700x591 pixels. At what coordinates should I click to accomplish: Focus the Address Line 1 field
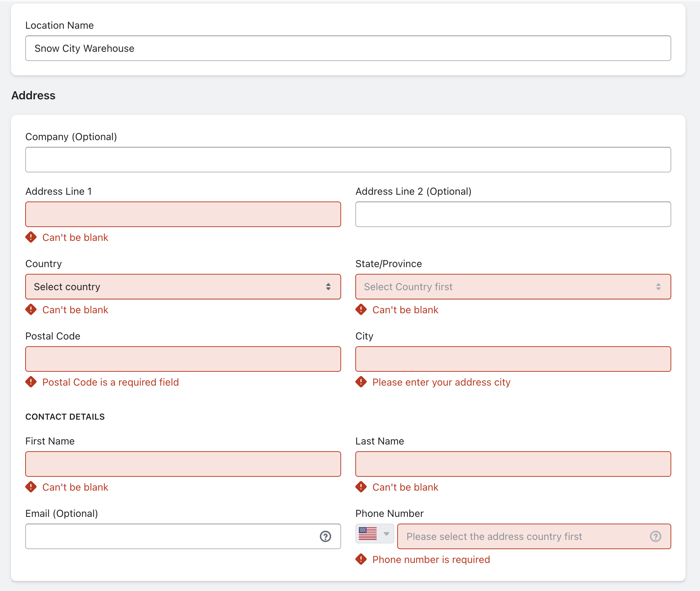(183, 214)
